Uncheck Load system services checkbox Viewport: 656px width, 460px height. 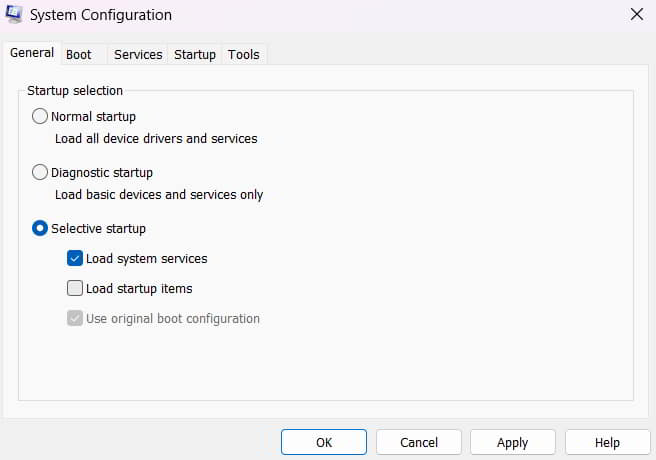tap(75, 258)
